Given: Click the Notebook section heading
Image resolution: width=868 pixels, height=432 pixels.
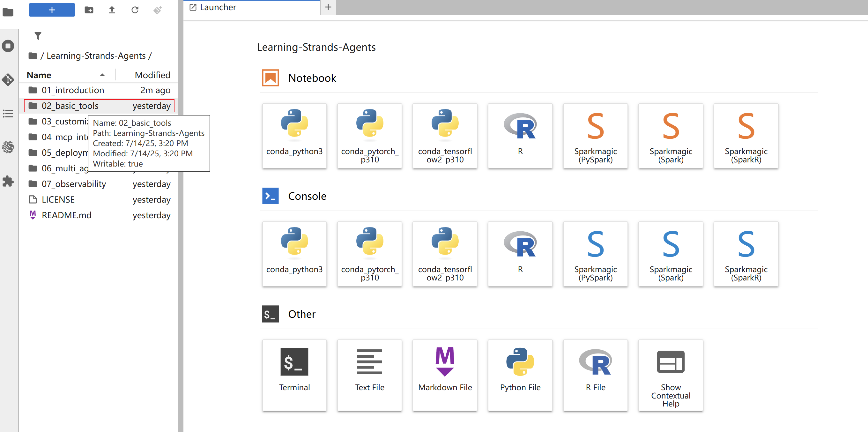Looking at the screenshot, I should click(x=312, y=78).
